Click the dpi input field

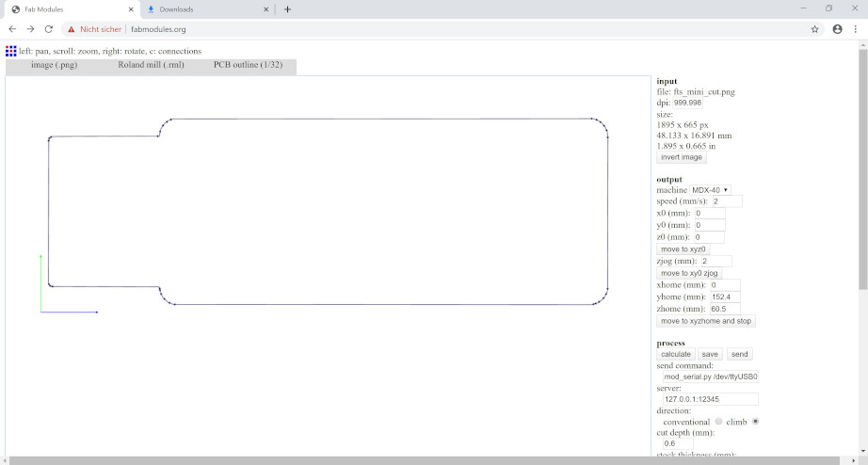[687, 103]
